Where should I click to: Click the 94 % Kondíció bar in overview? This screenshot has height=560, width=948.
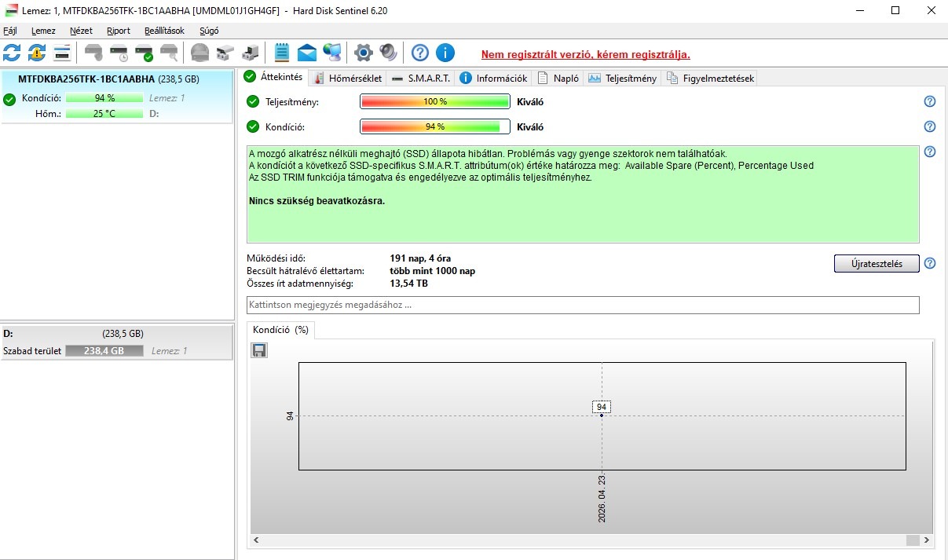pos(435,126)
